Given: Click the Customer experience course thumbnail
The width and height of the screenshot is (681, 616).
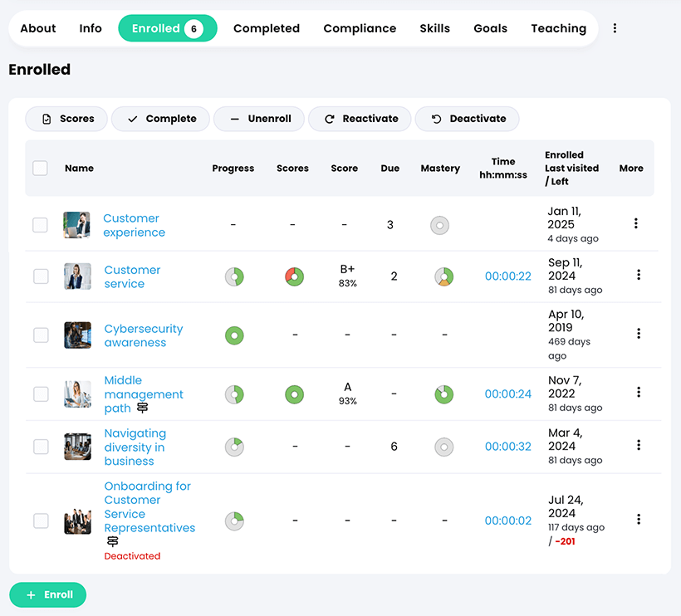Looking at the screenshot, I should click(x=77, y=224).
